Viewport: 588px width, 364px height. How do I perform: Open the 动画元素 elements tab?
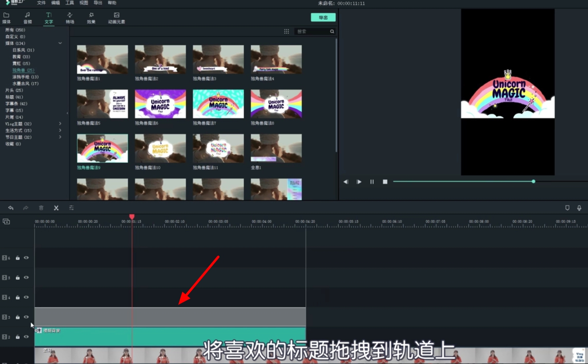(x=117, y=18)
